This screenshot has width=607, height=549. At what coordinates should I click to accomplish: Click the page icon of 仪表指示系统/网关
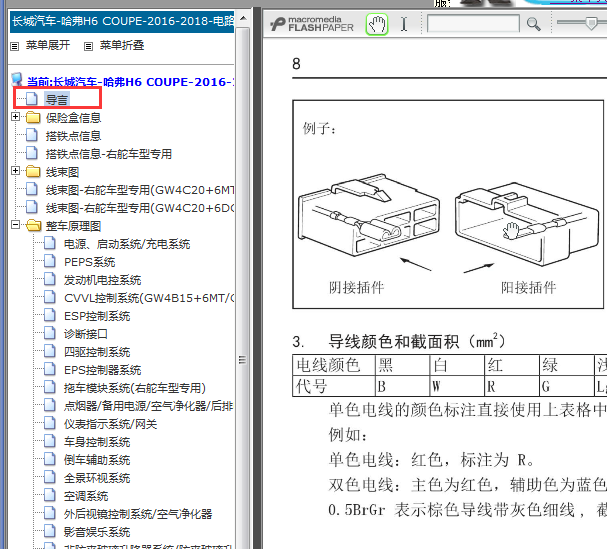[x=50, y=423]
